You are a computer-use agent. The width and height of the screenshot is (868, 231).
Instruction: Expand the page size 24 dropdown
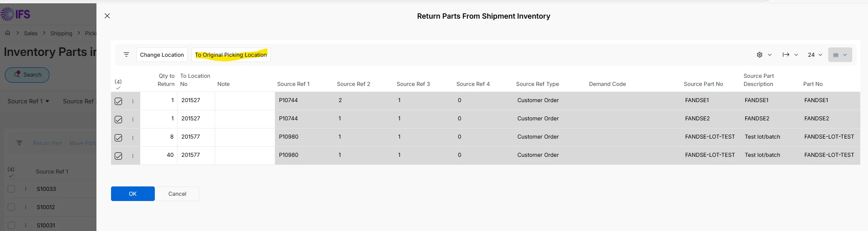pos(815,55)
